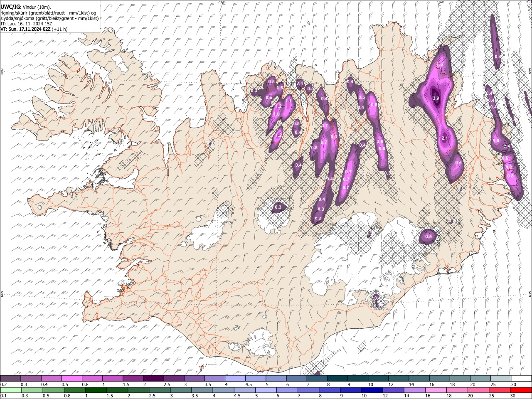Click top-row legend swatch between 0.2 and 0.3
The width and height of the screenshot is (532, 399).
click(x=10, y=378)
